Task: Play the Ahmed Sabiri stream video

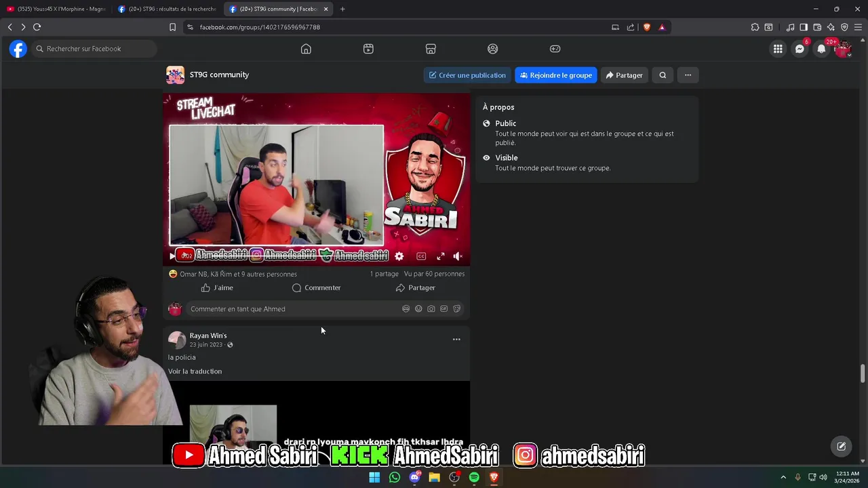Action: (x=172, y=256)
